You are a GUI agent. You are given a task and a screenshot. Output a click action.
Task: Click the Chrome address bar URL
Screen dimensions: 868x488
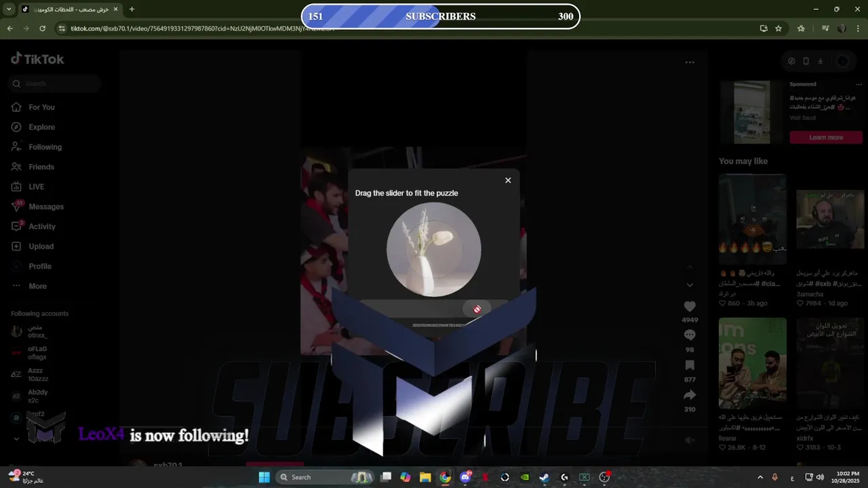pos(203,28)
